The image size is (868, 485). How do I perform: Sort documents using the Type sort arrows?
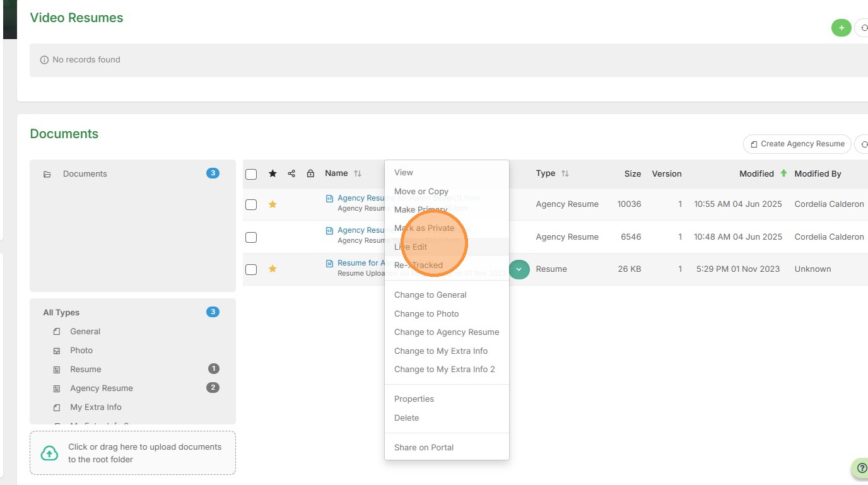[565, 173]
